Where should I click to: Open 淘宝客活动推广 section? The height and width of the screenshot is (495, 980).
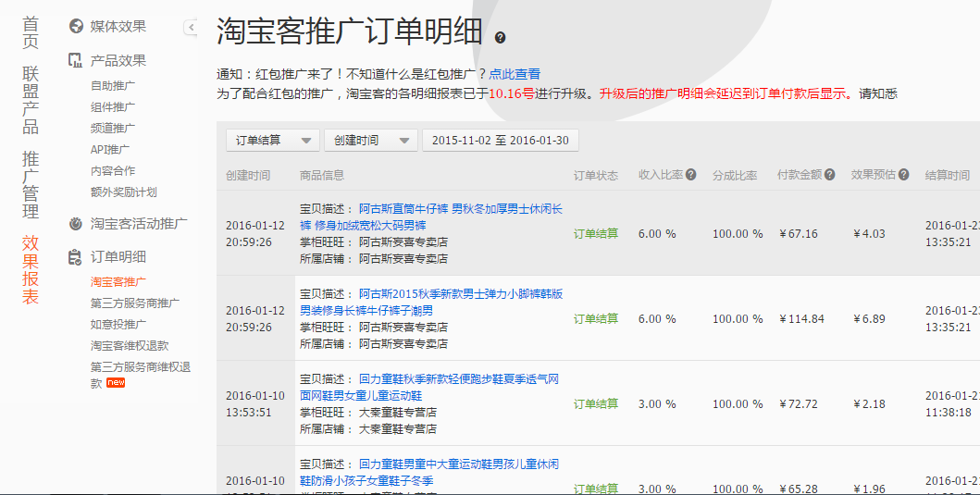(139, 223)
